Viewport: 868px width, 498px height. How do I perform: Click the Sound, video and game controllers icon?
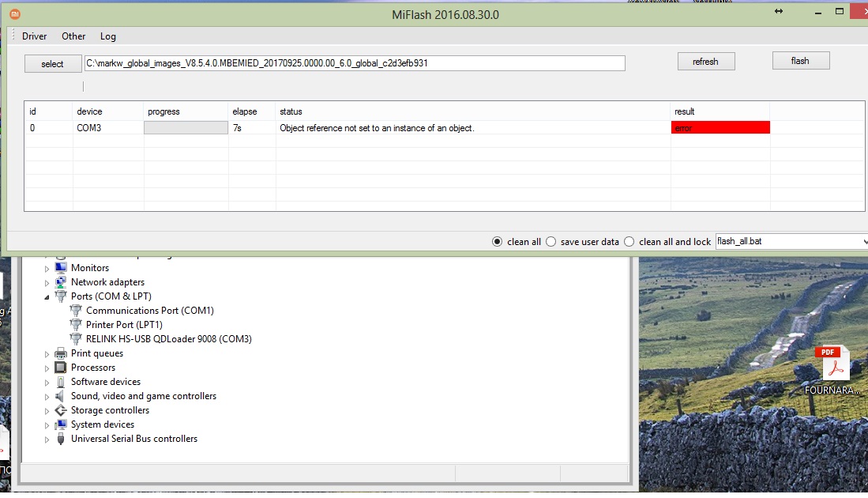[61, 396]
